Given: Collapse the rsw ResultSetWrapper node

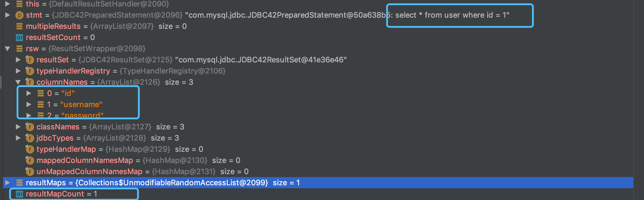Looking at the screenshot, I should pos(8,49).
